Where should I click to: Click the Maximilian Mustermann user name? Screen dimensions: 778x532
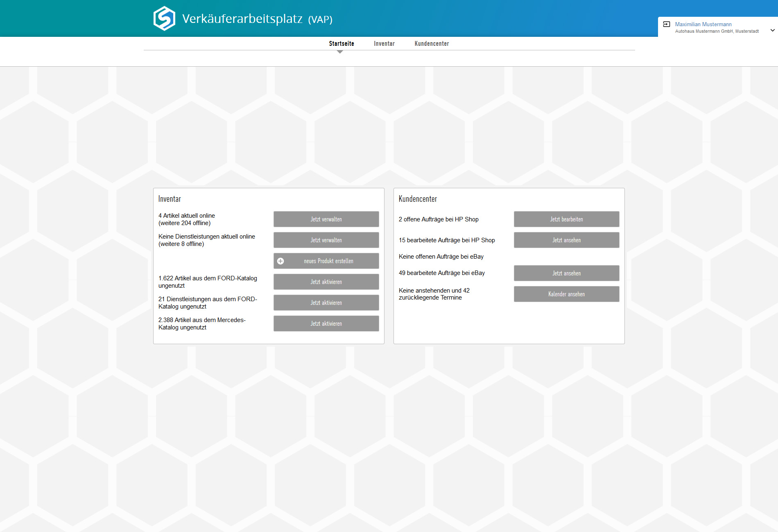tap(703, 24)
